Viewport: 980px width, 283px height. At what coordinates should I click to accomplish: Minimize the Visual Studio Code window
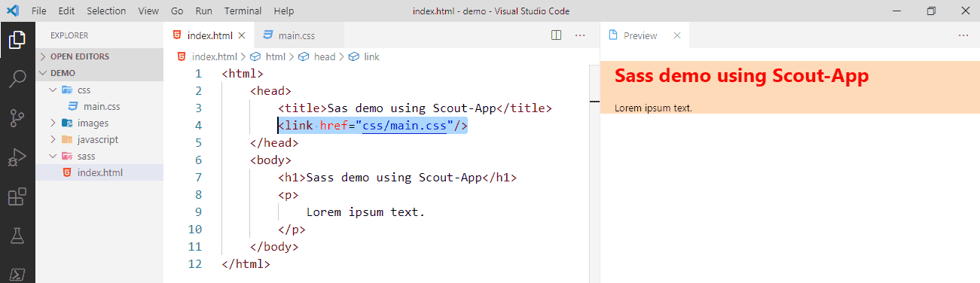[896, 11]
